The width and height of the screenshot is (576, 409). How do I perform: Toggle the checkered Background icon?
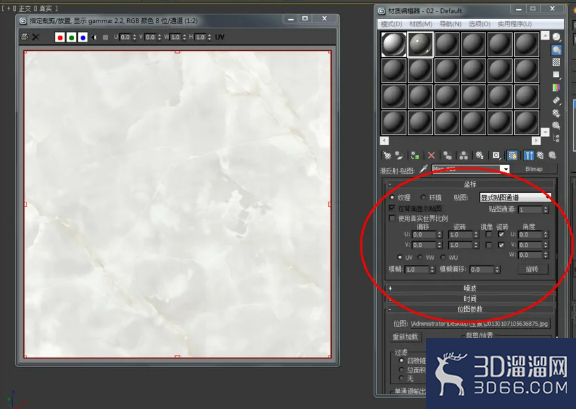[x=557, y=62]
